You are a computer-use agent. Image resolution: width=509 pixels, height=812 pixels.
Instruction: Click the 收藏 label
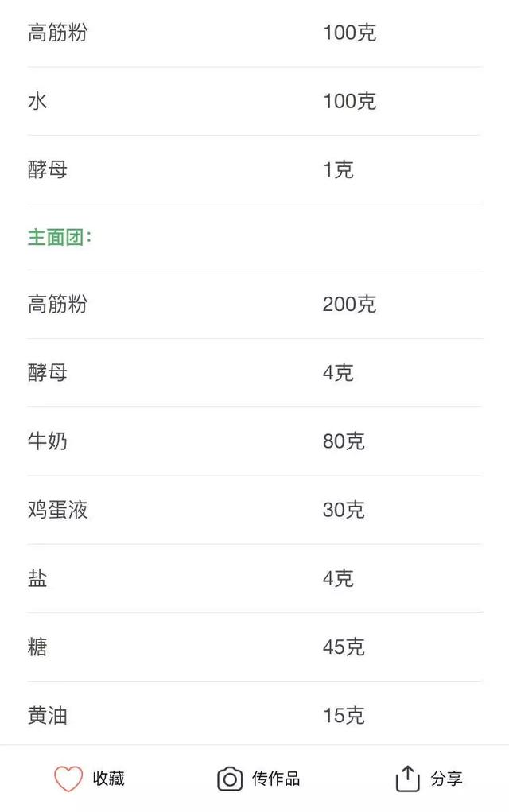click(109, 779)
